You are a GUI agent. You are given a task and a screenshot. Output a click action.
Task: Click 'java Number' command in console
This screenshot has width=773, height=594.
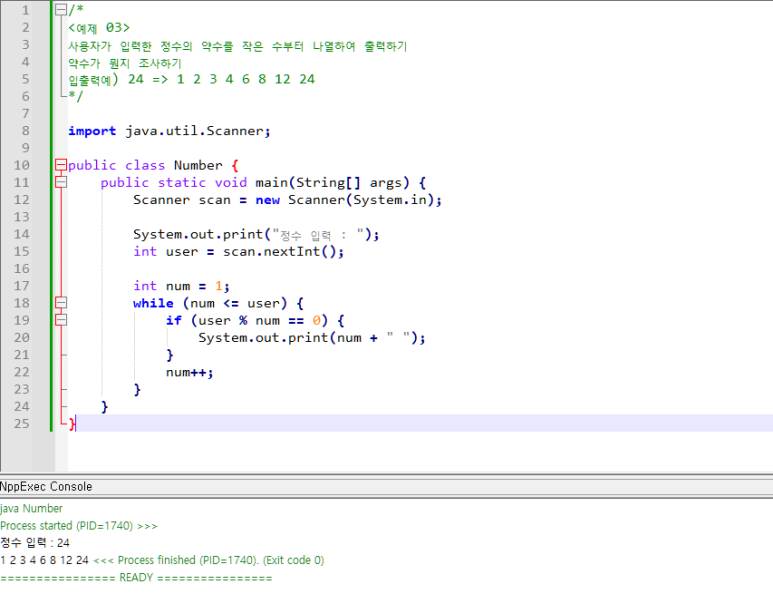point(31,508)
